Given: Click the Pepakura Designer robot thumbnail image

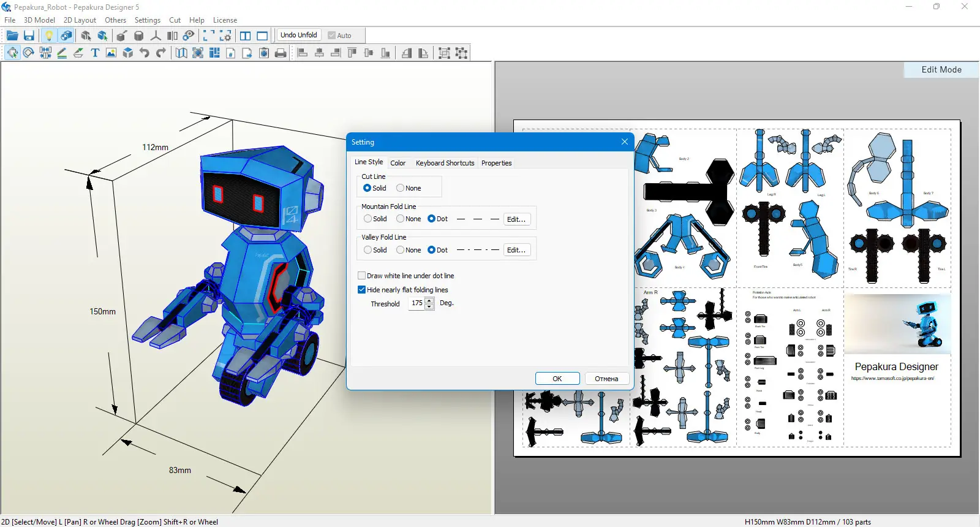Looking at the screenshot, I should pos(898,324).
